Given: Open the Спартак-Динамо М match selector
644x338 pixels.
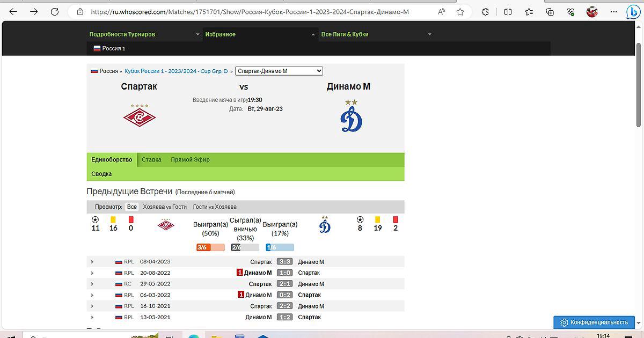Looking at the screenshot, I should (x=279, y=71).
